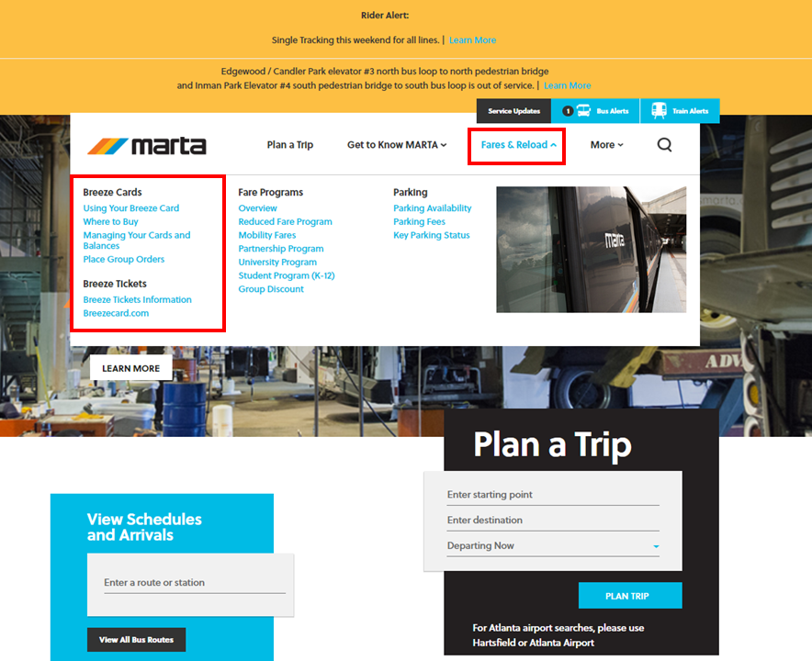Open Partnership Program link
812x661 pixels.
pos(281,249)
